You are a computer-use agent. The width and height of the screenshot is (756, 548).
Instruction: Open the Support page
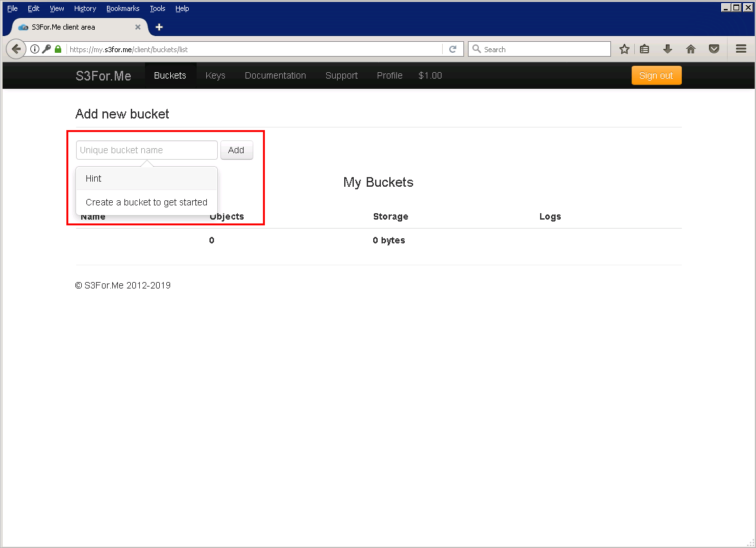342,75
